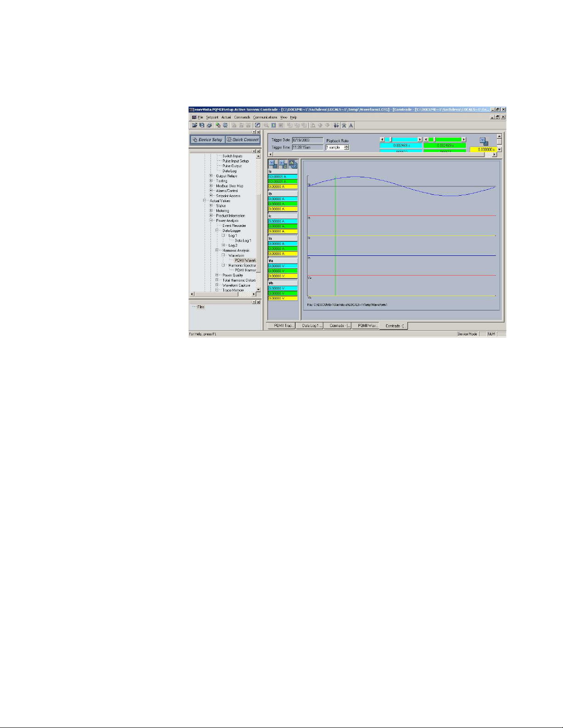Viewport: 563px width, 728px height.
Task: Click the tree panel's vertical scrollbar
Action: [x=258, y=223]
